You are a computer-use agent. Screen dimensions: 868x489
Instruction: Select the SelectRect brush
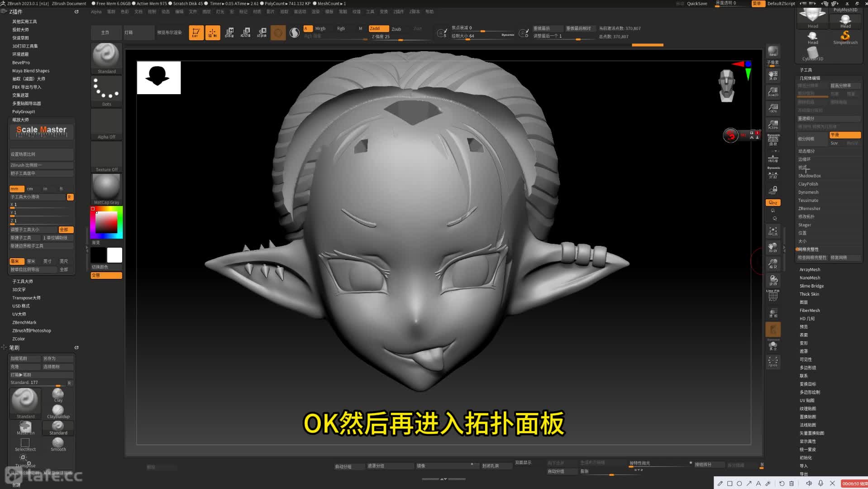coord(25,444)
